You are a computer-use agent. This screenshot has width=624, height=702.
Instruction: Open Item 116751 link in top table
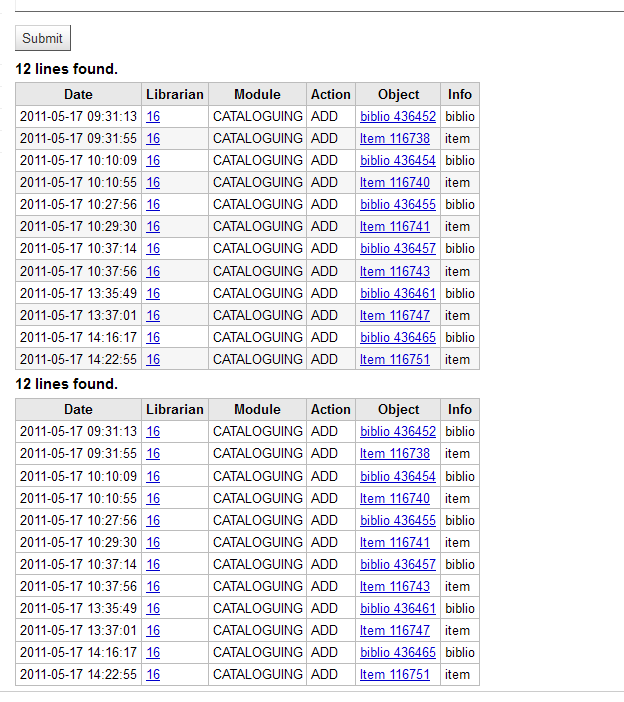pyautogui.click(x=394, y=359)
